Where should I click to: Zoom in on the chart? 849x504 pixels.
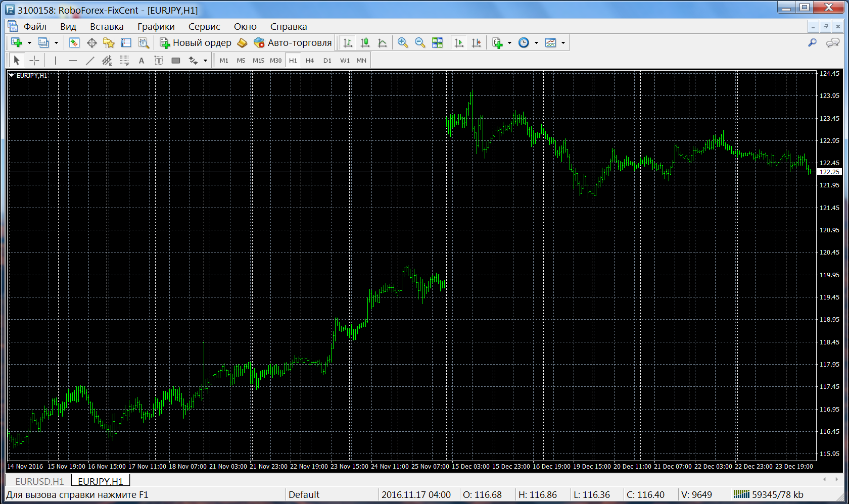(403, 43)
